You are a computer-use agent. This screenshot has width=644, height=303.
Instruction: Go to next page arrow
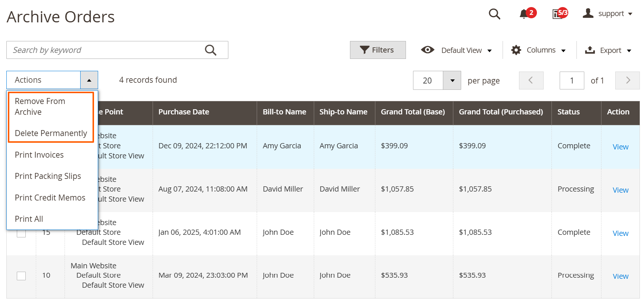tap(628, 81)
